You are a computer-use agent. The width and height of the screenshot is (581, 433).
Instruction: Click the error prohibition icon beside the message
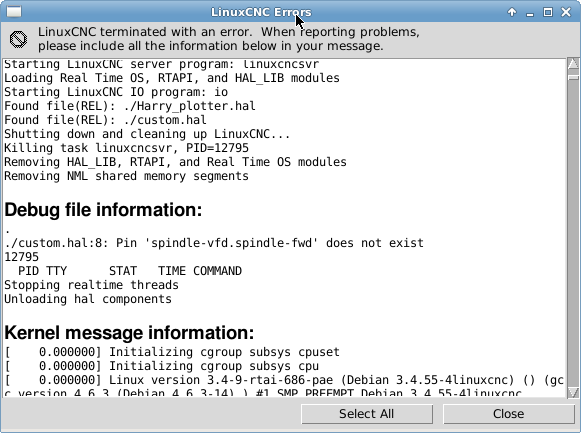[18, 39]
